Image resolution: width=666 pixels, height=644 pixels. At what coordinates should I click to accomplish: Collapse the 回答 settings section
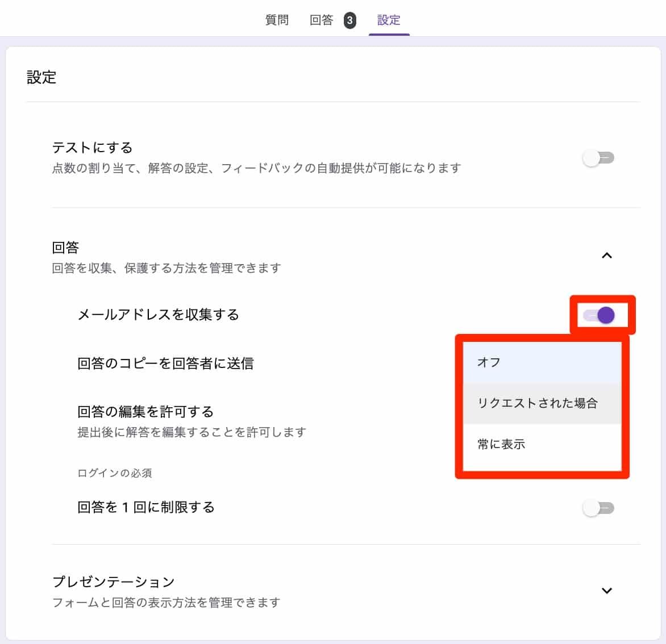(607, 256)
